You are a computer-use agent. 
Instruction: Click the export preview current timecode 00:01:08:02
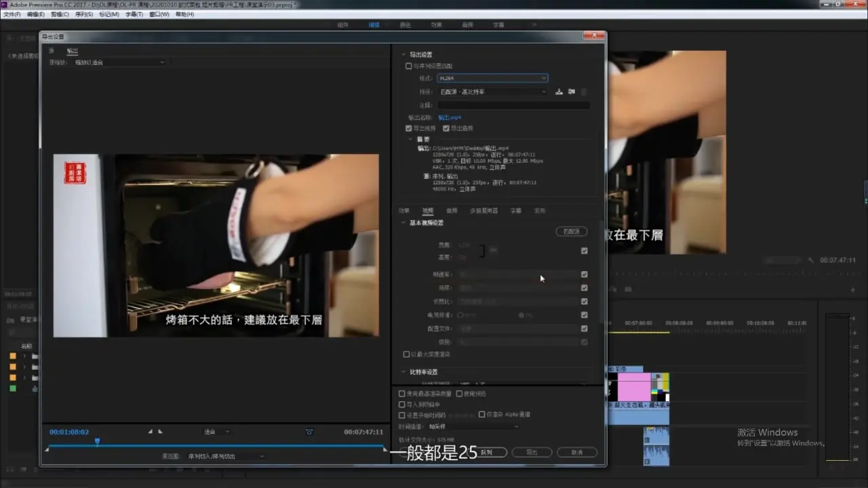click(69, 432)
